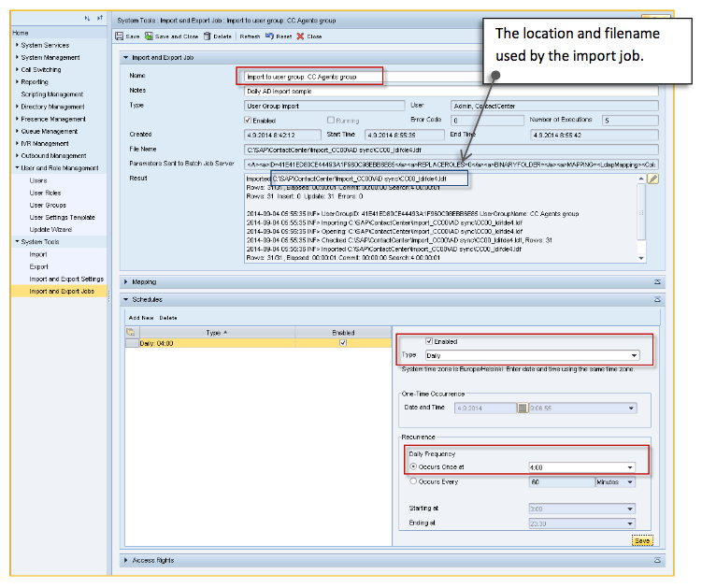Click the Reset icon in toolbar
Viewport: 702px width, 588px height.
269,36
